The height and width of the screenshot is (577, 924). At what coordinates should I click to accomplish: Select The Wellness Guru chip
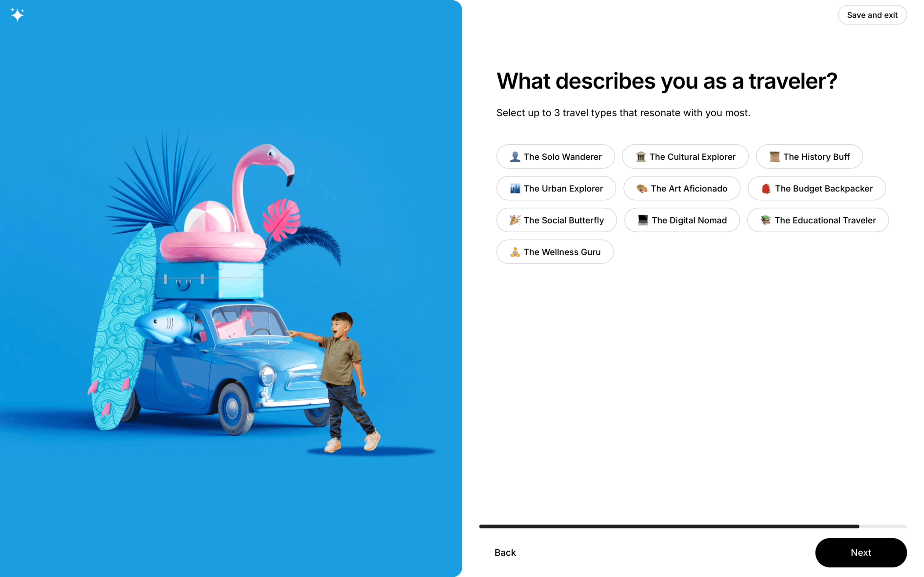[555, 252]
